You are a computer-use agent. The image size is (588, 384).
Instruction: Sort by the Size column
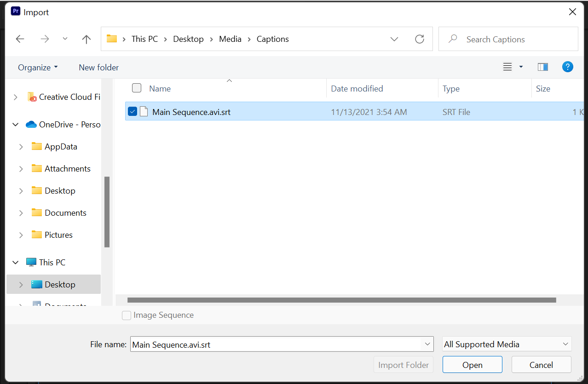(x=543, y=89)
